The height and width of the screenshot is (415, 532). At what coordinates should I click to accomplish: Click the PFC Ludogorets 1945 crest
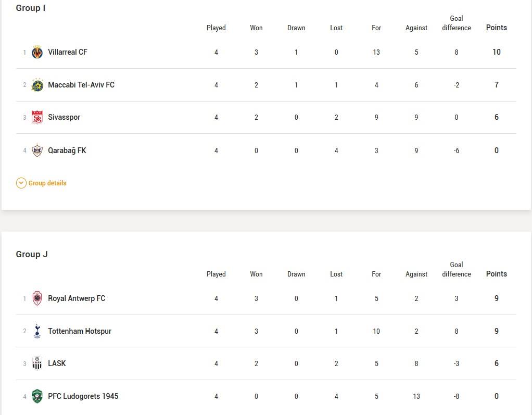(x=37, y=396)
